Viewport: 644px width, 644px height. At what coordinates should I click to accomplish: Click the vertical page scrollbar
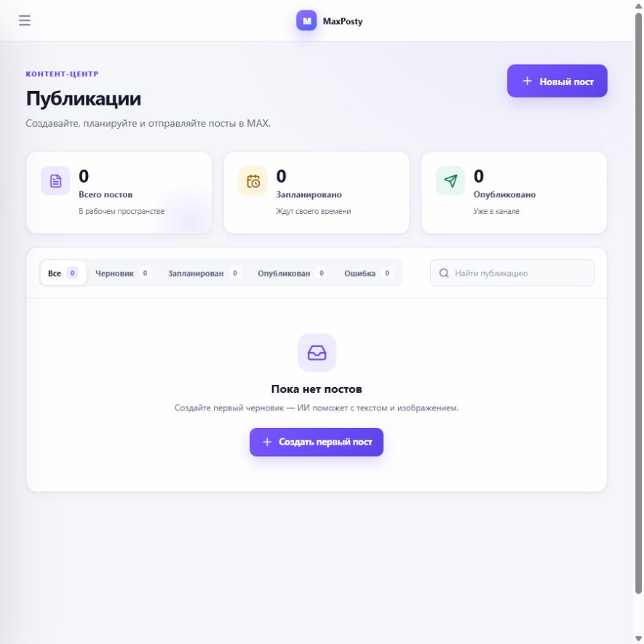coord(639,304)
